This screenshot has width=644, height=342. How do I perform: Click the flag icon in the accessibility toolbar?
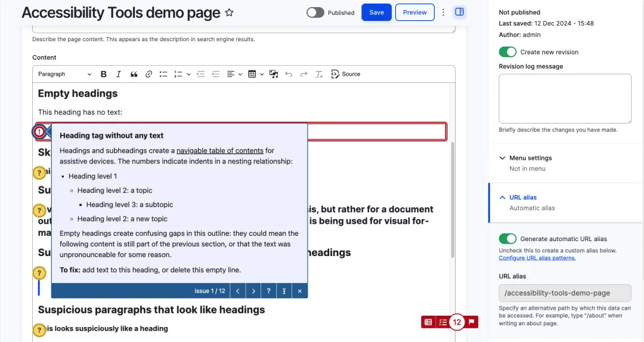pos(472,322)
